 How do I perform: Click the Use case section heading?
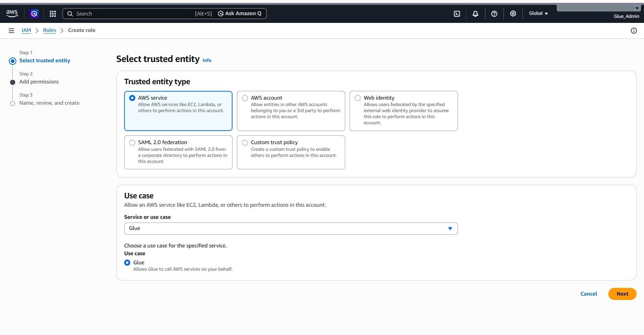tap(139, 196)
